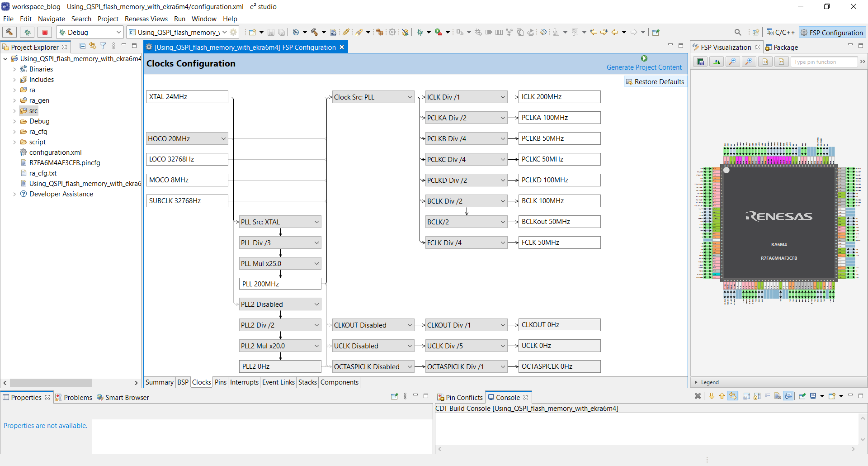Open the File menu
The height and width of the screenshot is (466, 868).
(8, 19)
